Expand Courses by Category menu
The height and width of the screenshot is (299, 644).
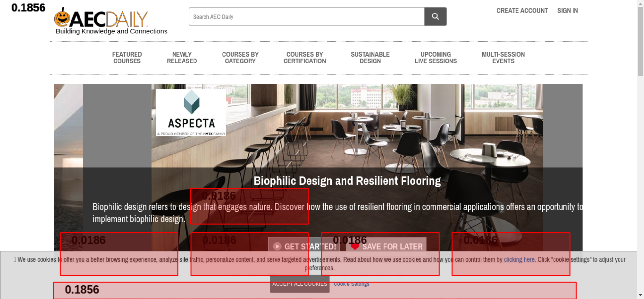[240, 58]
